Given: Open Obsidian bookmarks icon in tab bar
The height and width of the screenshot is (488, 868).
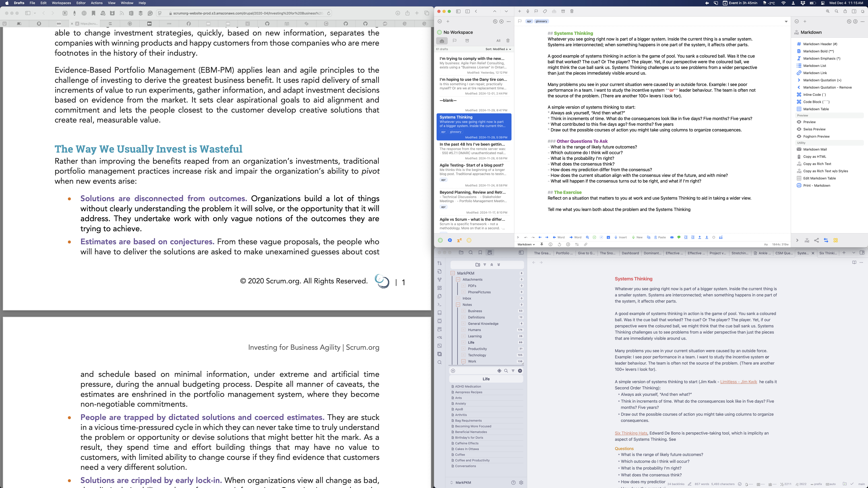Looking at the screenshot, I should click(480, 253).
